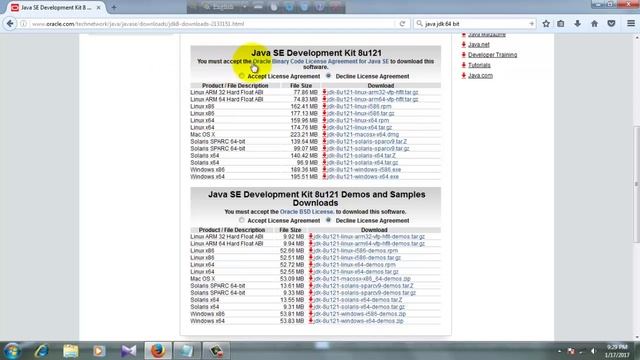640x360 pixels.
Task: Download jdk-8u121-macosx-x86_64-demos.zip
Action: pos(362,279)
